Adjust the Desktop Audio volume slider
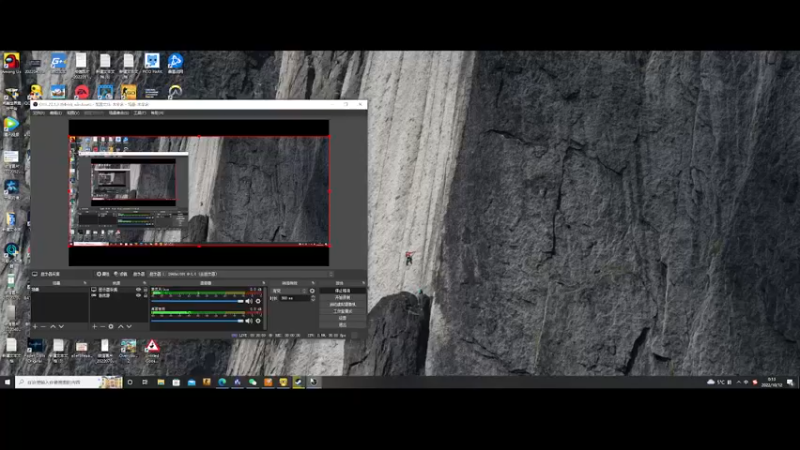 (x=197, y=321)
